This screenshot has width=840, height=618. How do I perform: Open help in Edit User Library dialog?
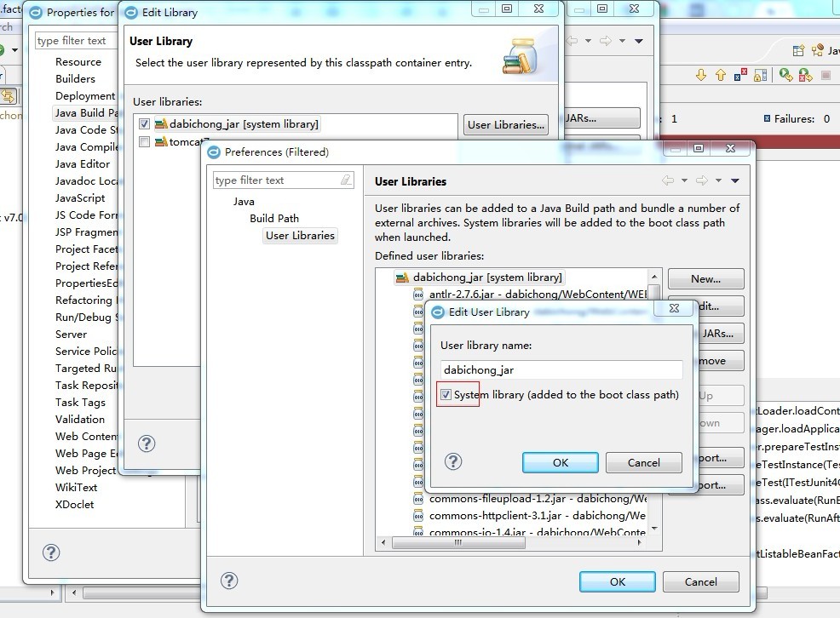(453, 461)
